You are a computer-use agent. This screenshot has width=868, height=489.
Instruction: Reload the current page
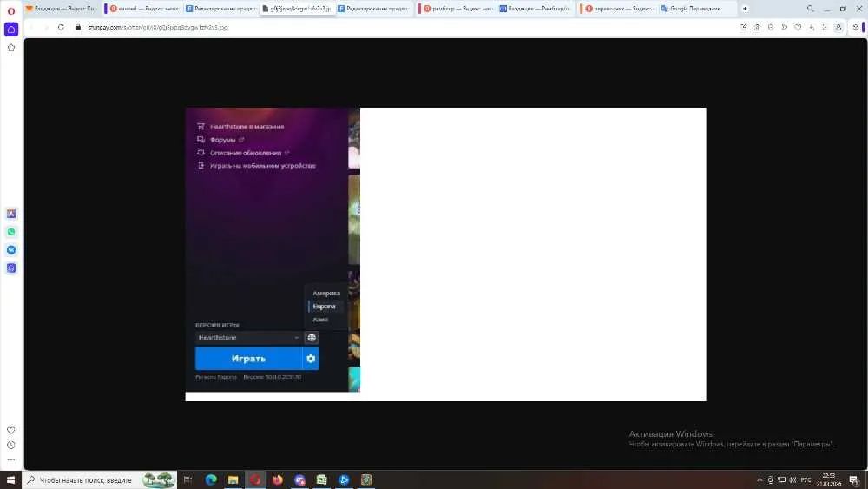pos(61,27)
